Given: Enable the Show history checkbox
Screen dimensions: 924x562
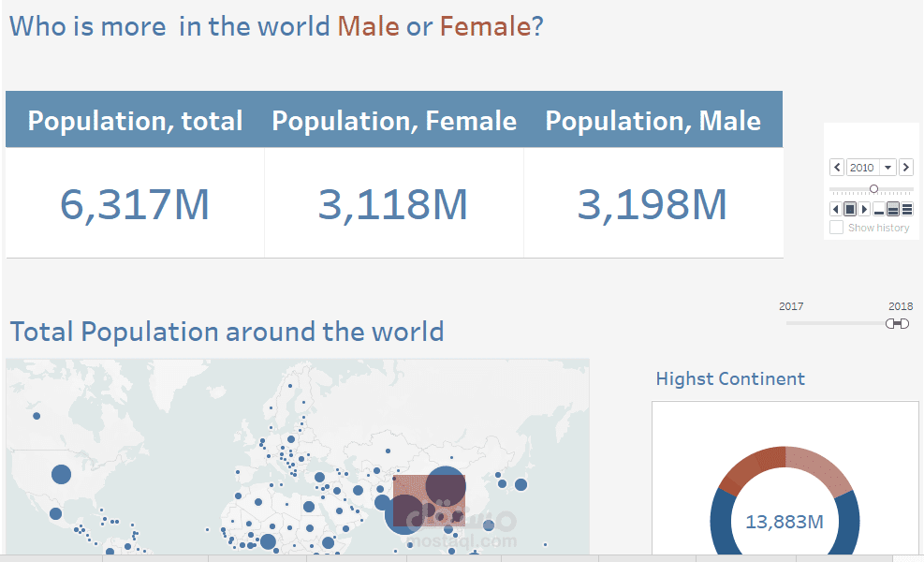Looking at the screenshot, I should (x=837, y=228).
